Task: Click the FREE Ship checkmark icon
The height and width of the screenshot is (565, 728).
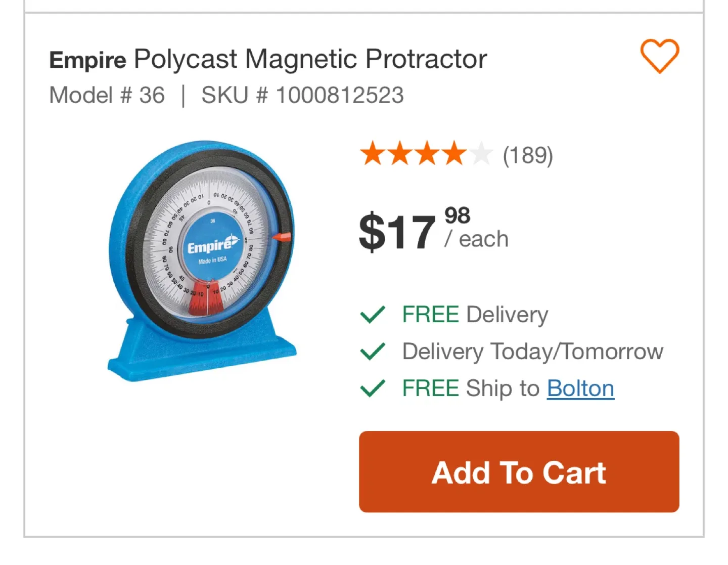Action: pos(373,388)
